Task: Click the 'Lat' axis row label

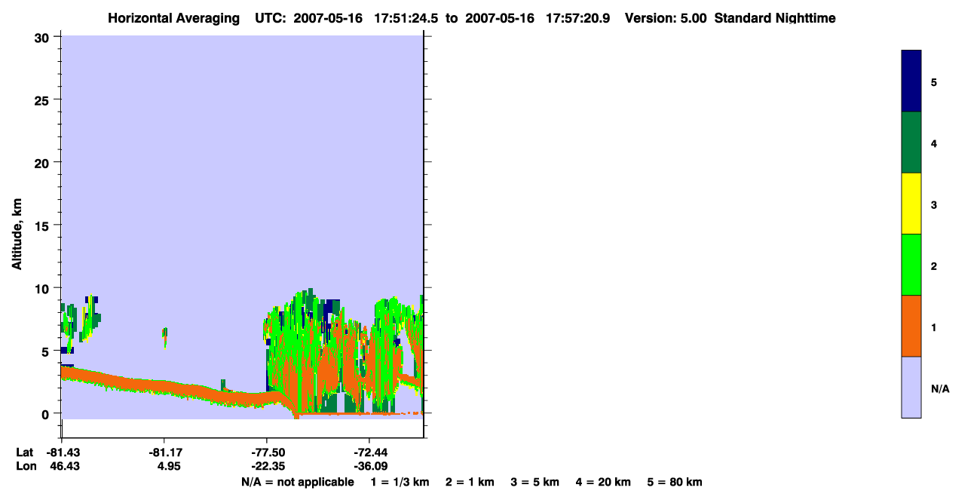Action: [26, 452]
